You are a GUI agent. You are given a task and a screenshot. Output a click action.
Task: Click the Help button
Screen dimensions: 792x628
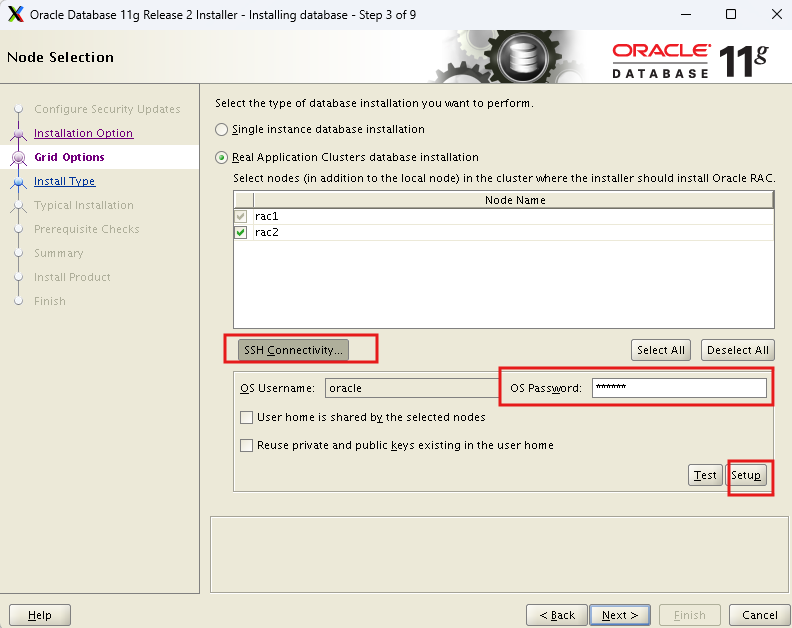point(40,615)
